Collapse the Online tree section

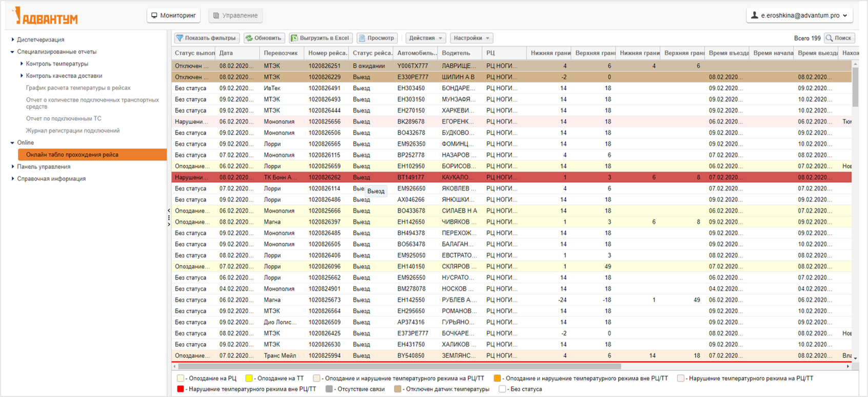(13, 143)
